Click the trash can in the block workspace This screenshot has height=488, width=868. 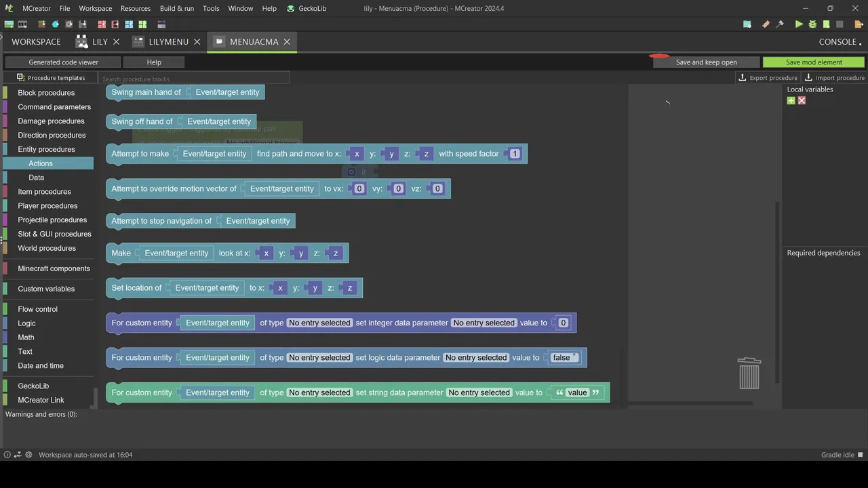[749, 373]
